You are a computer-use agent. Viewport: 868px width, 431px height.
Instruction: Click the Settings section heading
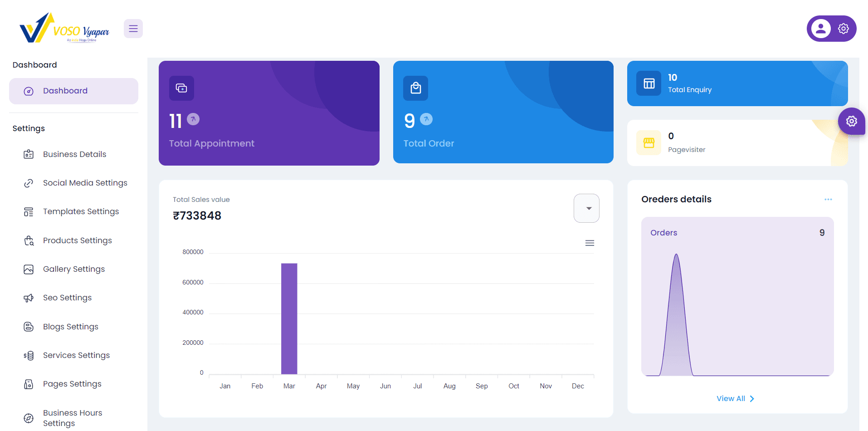pyautogui.click(x=29, y=128)
